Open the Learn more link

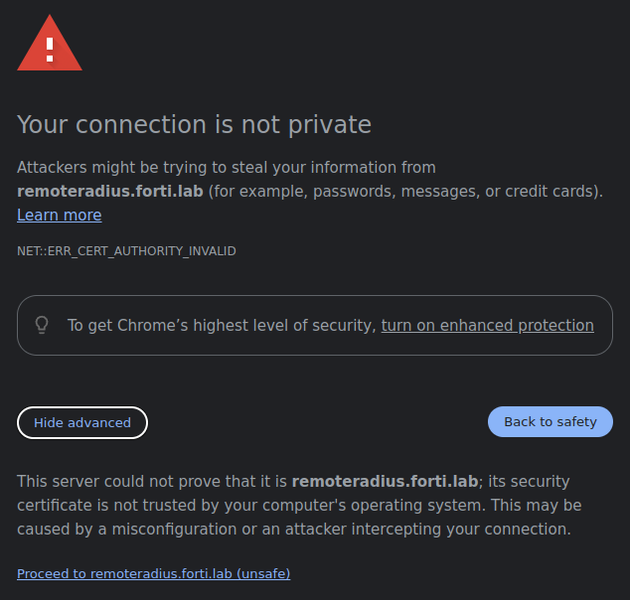coord(59,215)
